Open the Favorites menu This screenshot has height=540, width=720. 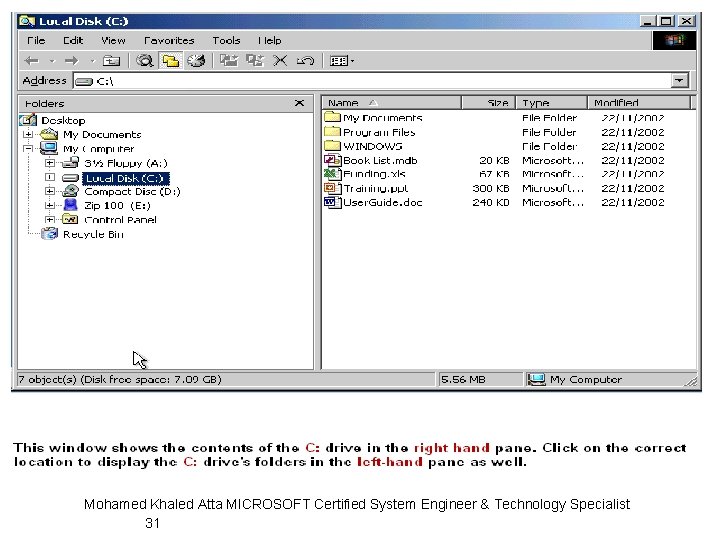(x=169, y=40)
